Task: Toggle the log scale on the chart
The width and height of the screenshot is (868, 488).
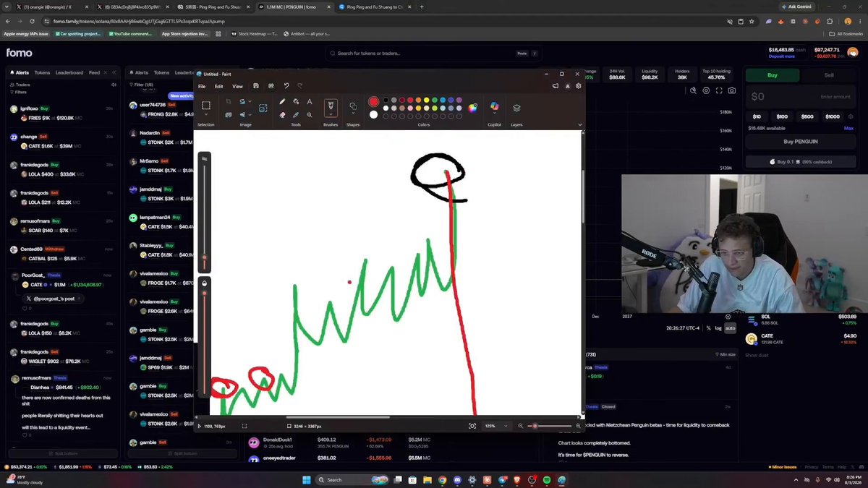Action: click(x=718, y=328)
